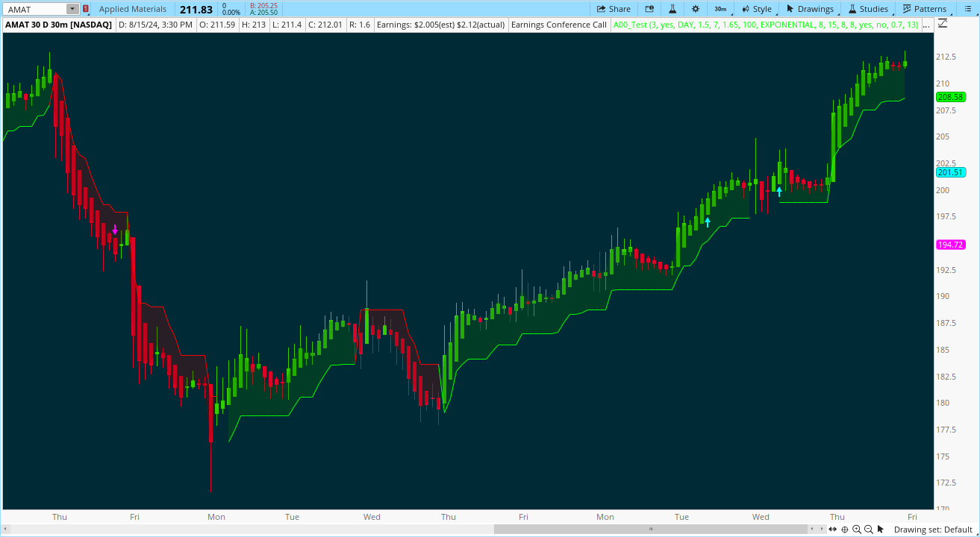Open the flask quick study icon
Image resolution: width=980 pixels, height=537 pixels.
point(672,9)
